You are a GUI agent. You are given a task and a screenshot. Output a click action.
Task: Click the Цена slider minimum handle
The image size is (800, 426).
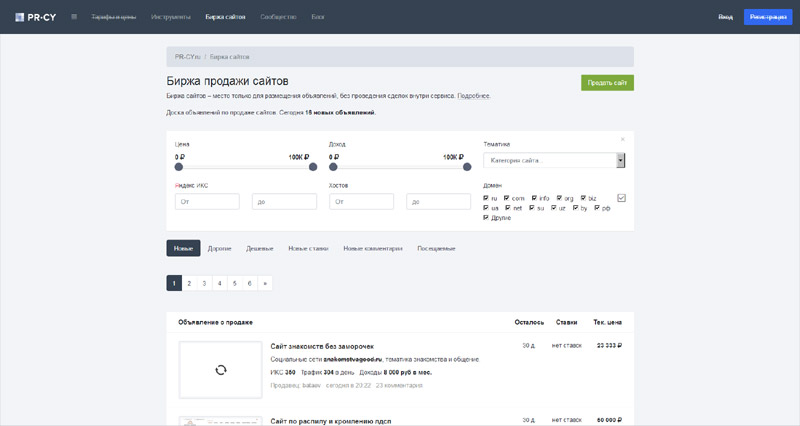pyautogui.click(x=179, y=167)
